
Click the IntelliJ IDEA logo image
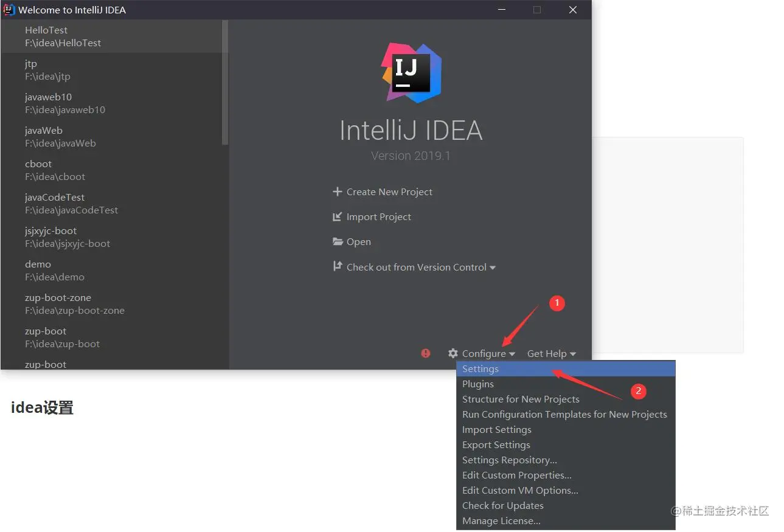tap(411, 72)
